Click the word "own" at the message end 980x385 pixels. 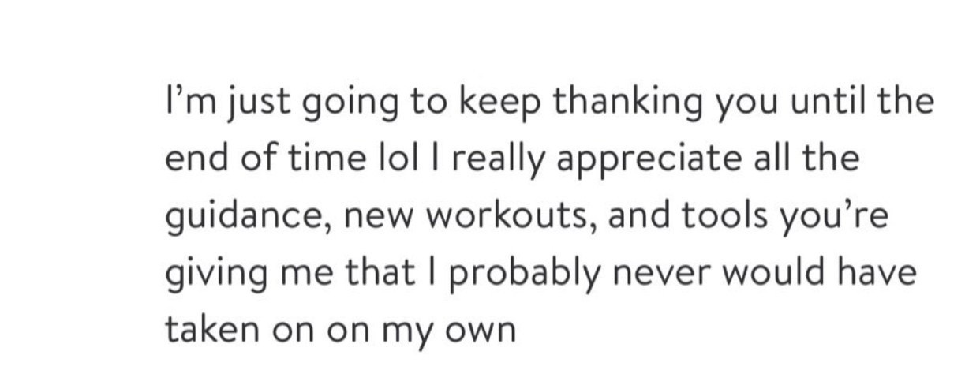tap(488, 329)
